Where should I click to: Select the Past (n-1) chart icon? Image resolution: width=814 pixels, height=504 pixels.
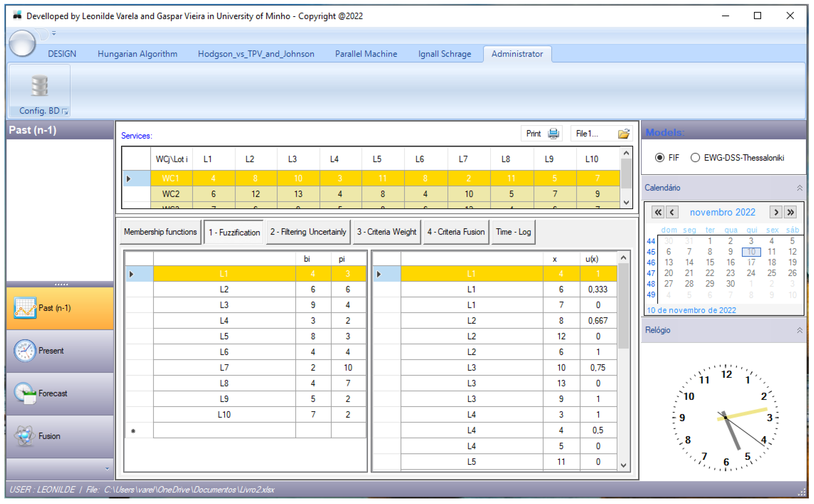point(25,308)
